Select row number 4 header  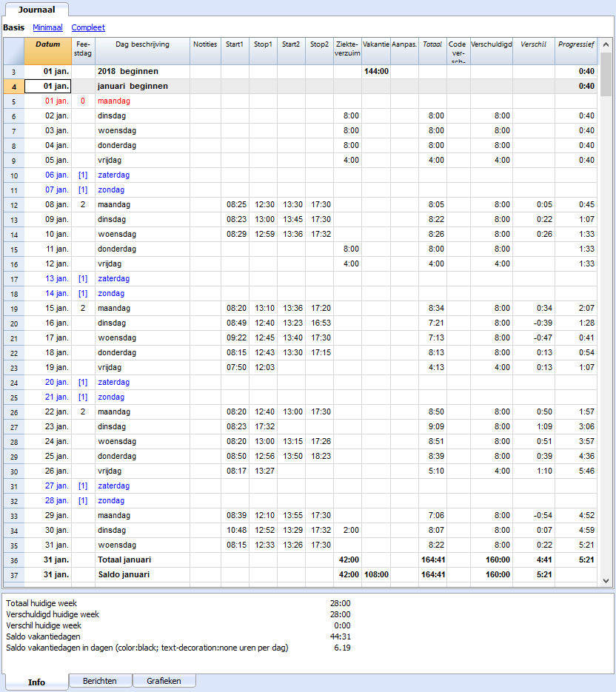[x=13, y=87]
